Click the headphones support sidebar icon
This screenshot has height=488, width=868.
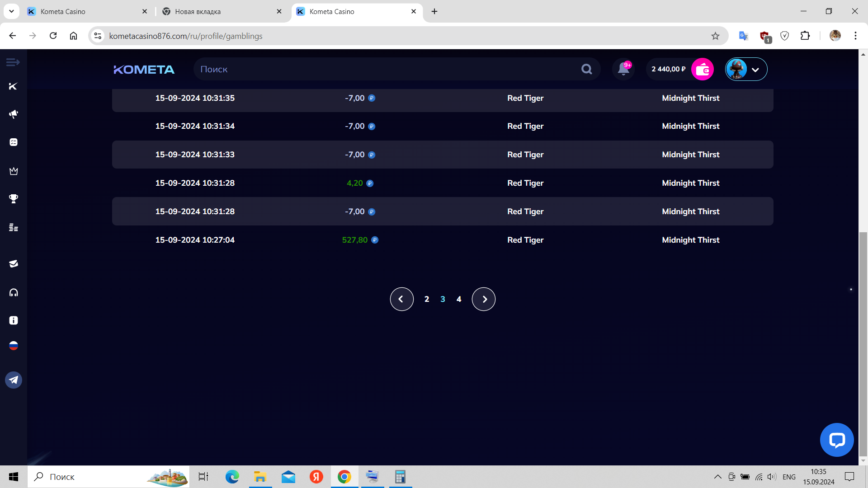14,292
